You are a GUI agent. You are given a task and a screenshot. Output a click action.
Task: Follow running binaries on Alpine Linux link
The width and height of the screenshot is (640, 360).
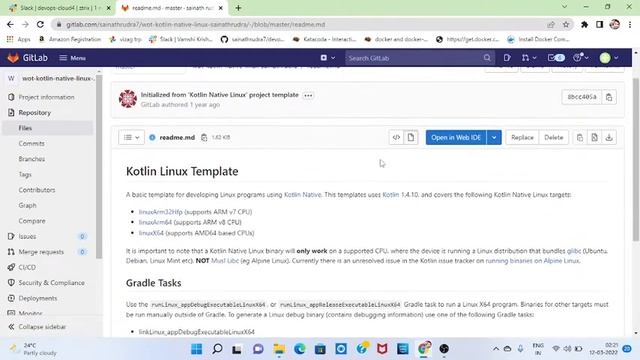point(532,261)
